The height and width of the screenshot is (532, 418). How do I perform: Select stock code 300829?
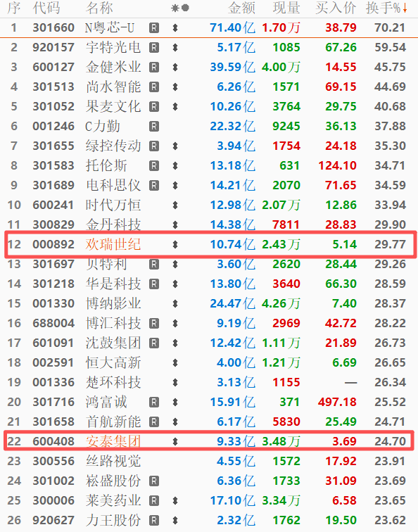[x=53, y=224]
